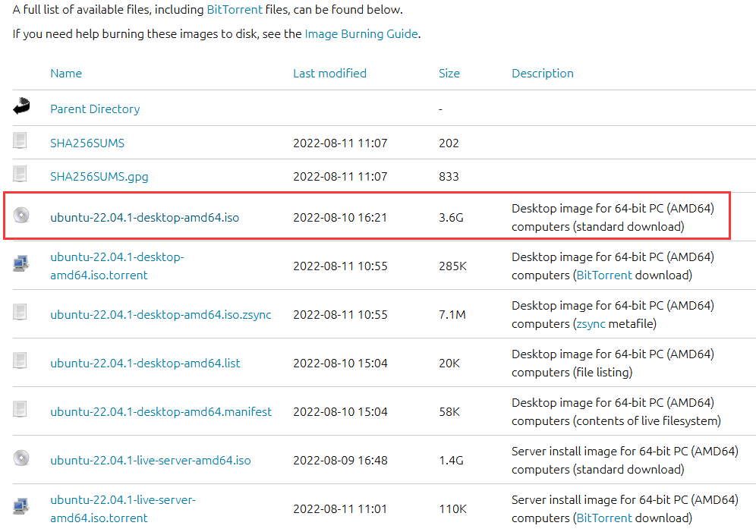The height and width of the screenshot is (532, 756).
Task: Click the computer icon for live-server-amd64.iso.torrent
Action: [21, 506]
